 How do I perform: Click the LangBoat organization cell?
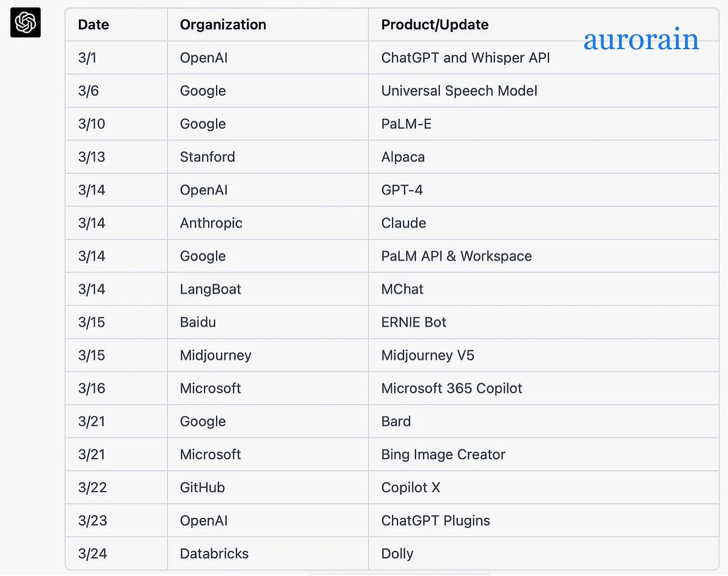[211, 289]
